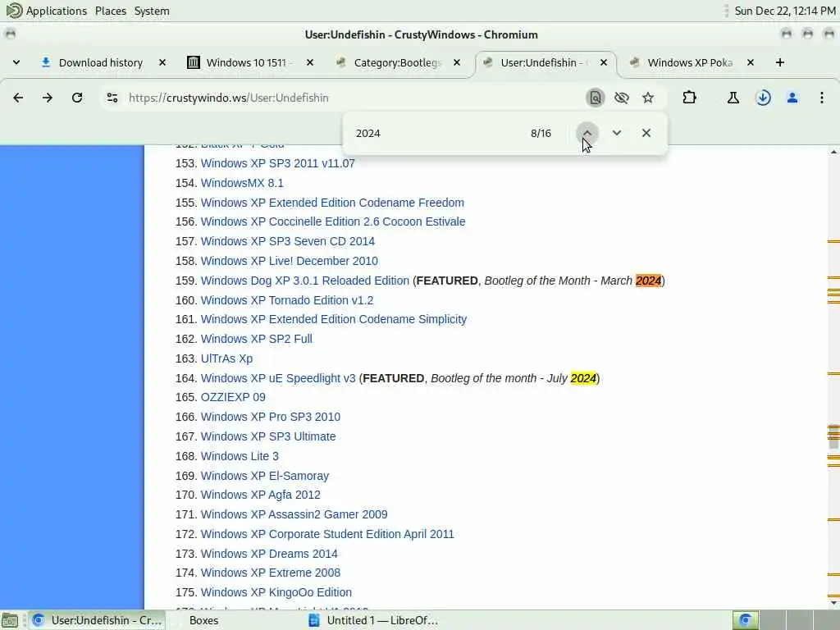Open the Extensions puzzle icon
840x630 pixels.
(x=689, y=98)
